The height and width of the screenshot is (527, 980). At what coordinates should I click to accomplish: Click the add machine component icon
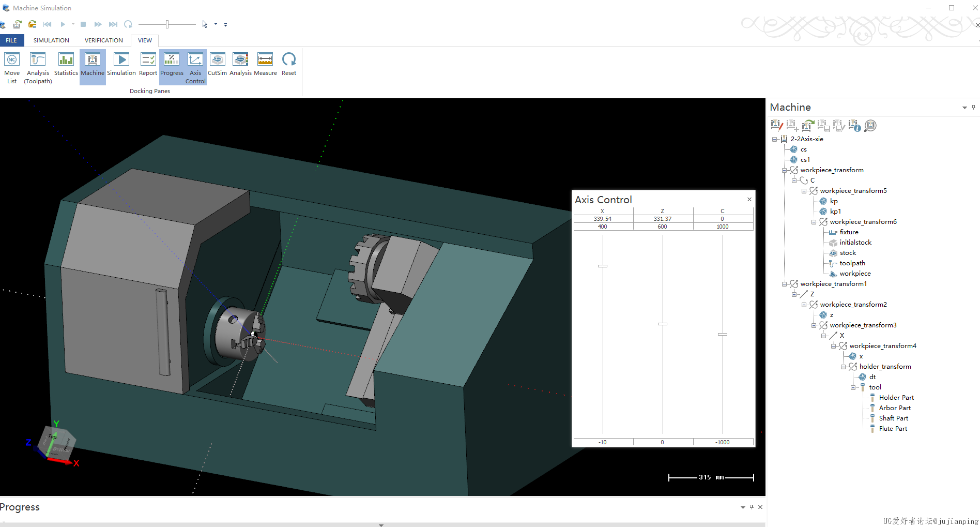[792, 125]
